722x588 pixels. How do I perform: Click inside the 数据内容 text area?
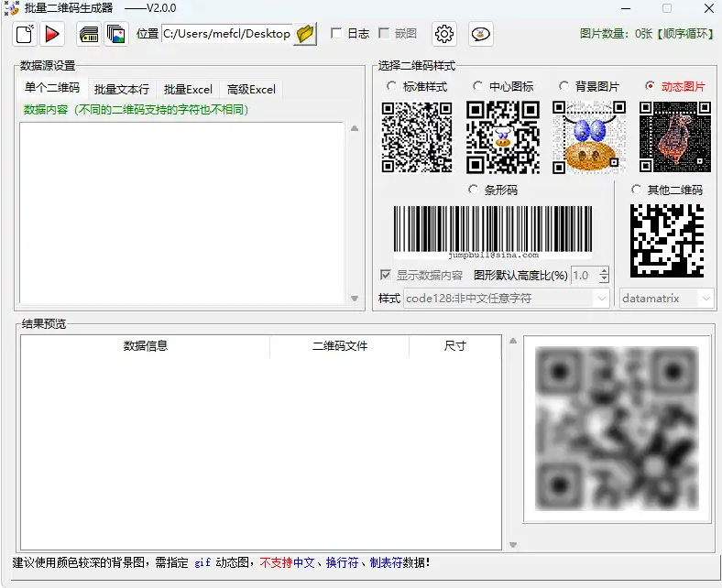(183, 211)
